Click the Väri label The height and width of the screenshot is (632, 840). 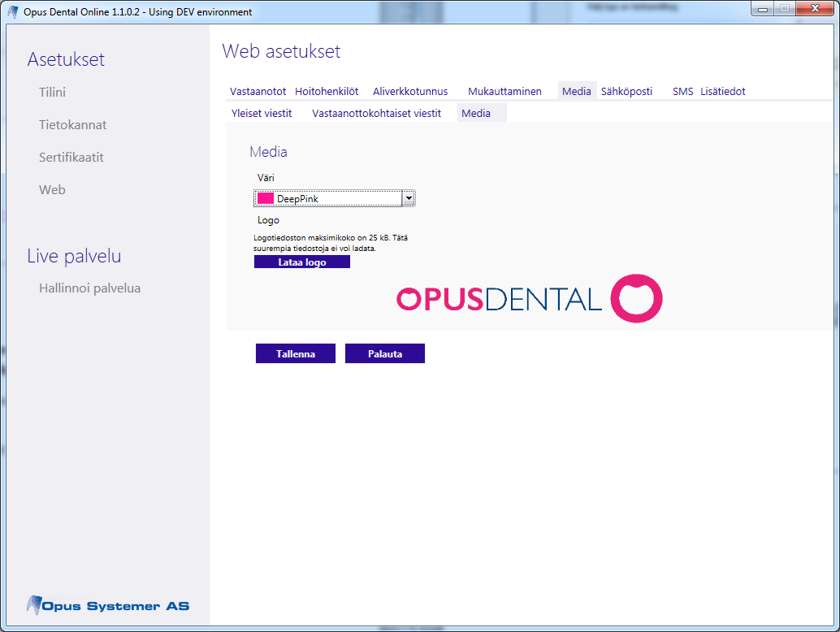click(266, 178)
